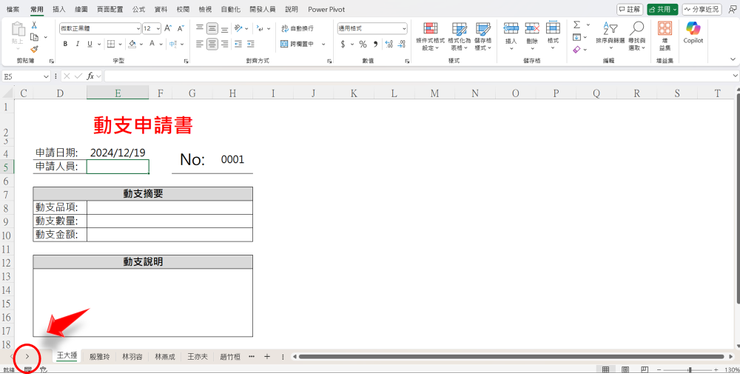Switch to Page Break Preview view
Screen dimensions: 740x374
coord(644,369)
